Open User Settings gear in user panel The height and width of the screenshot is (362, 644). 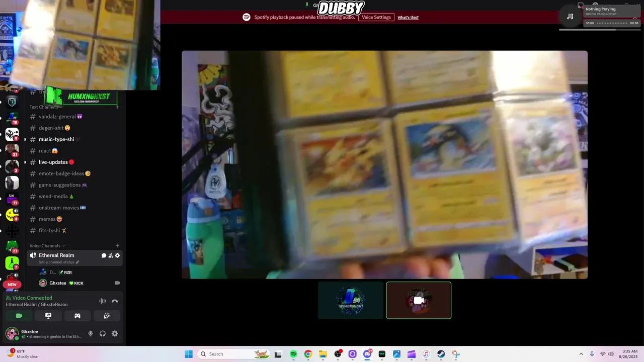click(115, 333)
